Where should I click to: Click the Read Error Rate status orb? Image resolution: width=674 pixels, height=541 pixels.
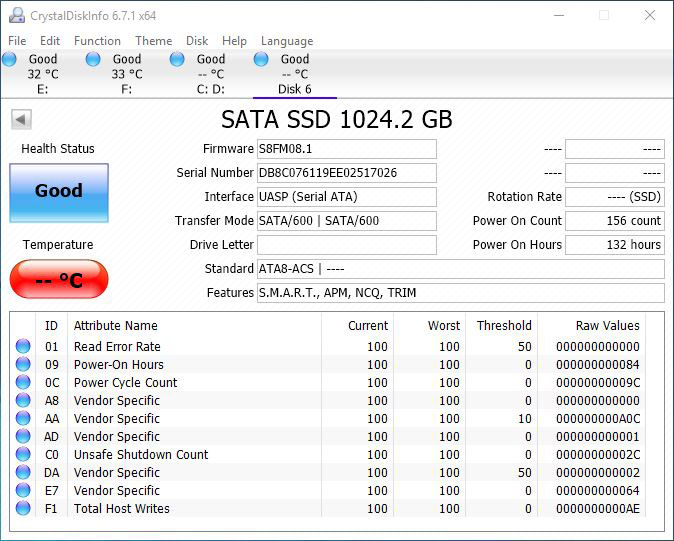coord(23,347)
